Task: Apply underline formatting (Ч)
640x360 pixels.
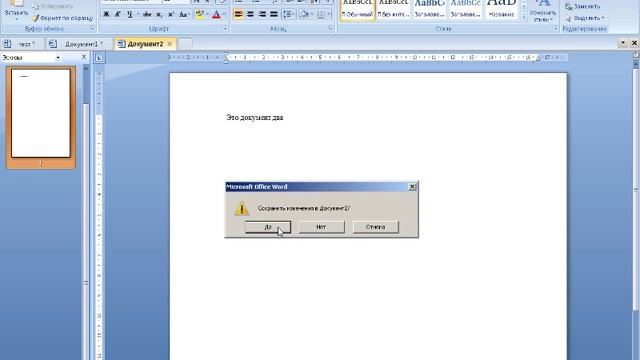Action: click(129, 14)
